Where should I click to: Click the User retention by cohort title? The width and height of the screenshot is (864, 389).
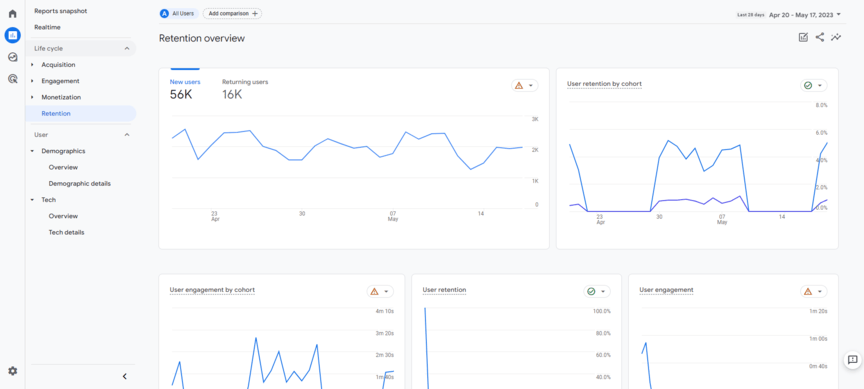[x=604, y=84]
